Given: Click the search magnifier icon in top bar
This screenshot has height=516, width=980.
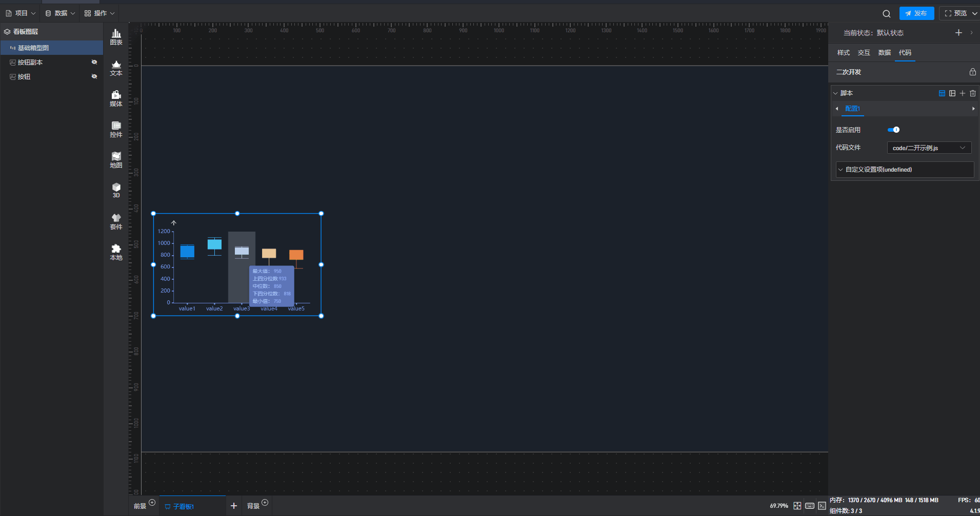Looking at the screenshot, I should (886, 14).
